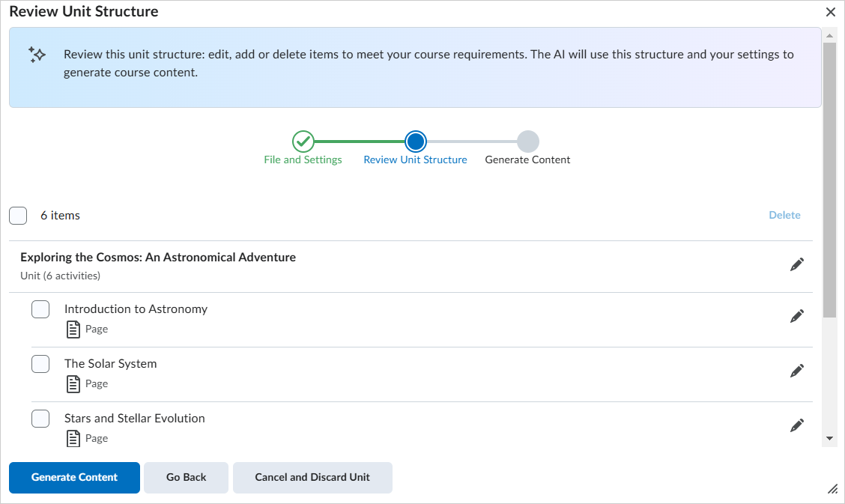The width and height of the screenshot is (845, 504).
Task: Open editor for Stars and Stellar Evolution
Action: (797, 425)
